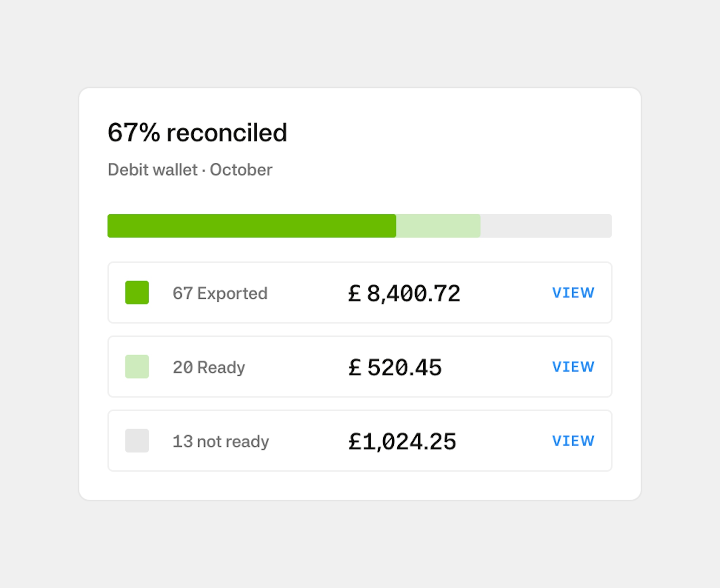The width and height of the screenshot is (720, 588).
Task: Click the 13 not ready label
Action: [221, 441]
